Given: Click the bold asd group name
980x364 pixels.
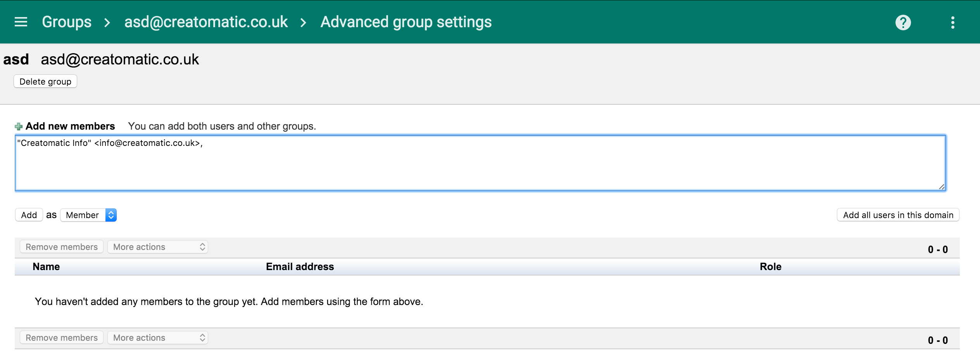Looking at the screenshot, I should point(16,59).
